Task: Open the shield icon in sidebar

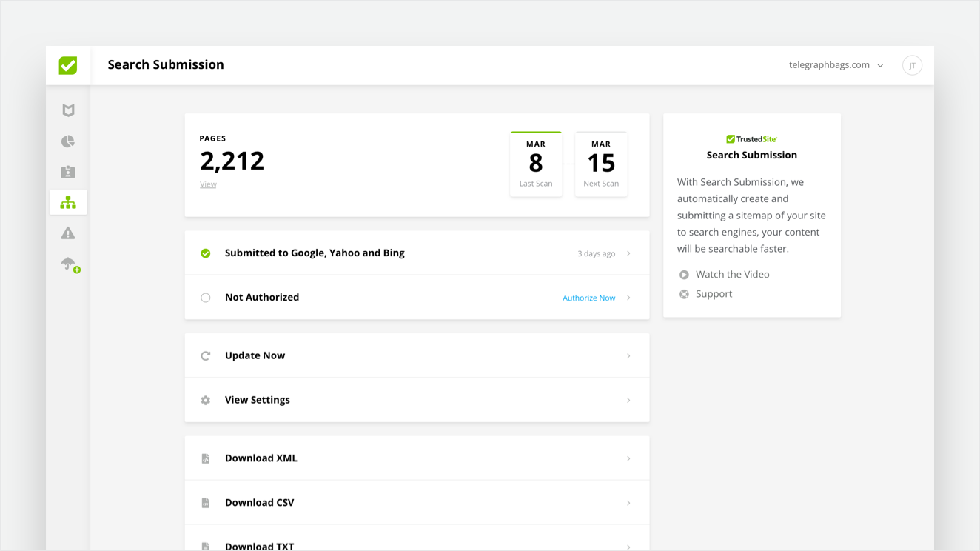Action: (68, 110)
